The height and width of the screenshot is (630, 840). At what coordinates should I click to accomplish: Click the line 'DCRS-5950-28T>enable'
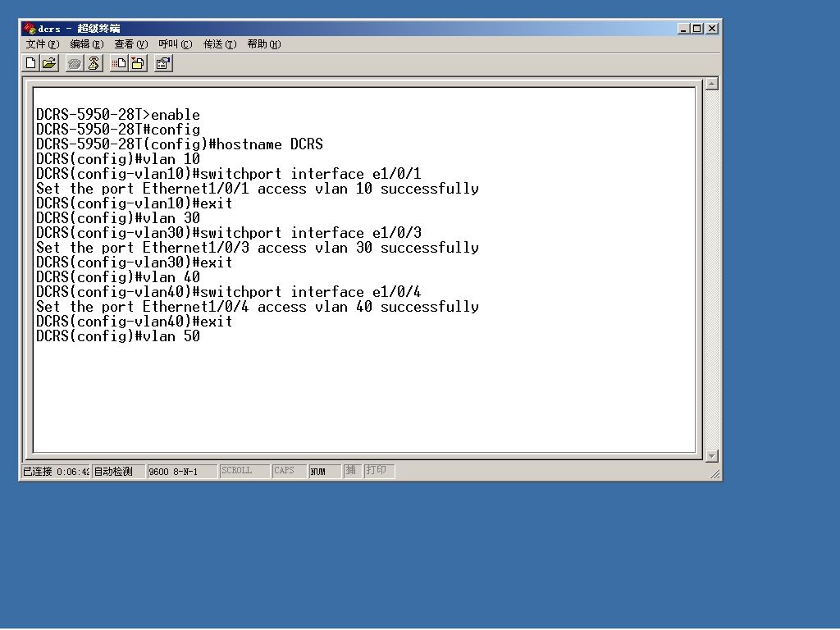pyautogui.click(x=118, y=115)
